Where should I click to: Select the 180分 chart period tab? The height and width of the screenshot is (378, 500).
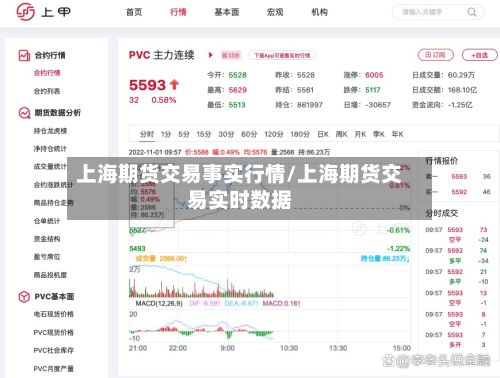pyautogui.click(x=300, y=134)
